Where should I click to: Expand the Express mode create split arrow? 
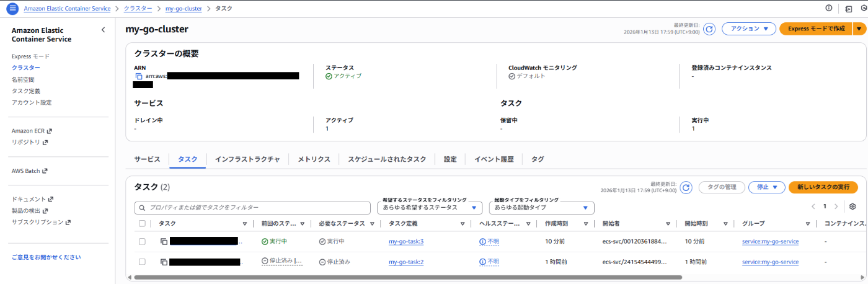tap(859, 29)
